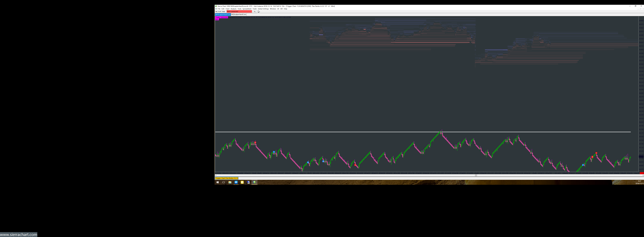Open Task View on taskbar
The width and height of the screenshot is (644, 237).
coord(223,182)
